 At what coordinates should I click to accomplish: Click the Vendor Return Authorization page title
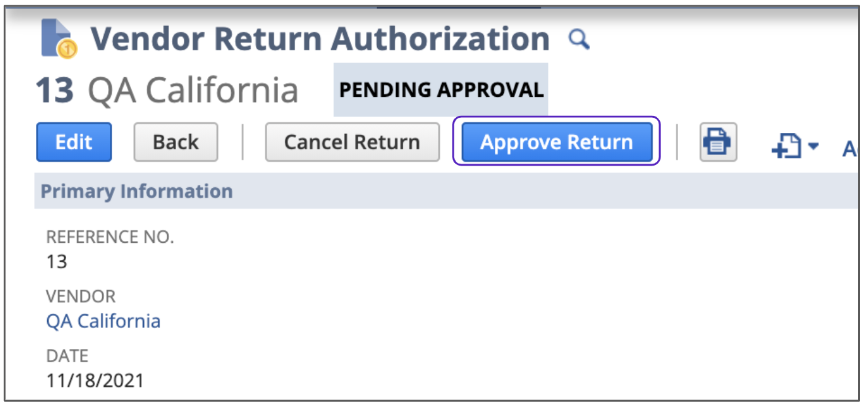(319, 39)
